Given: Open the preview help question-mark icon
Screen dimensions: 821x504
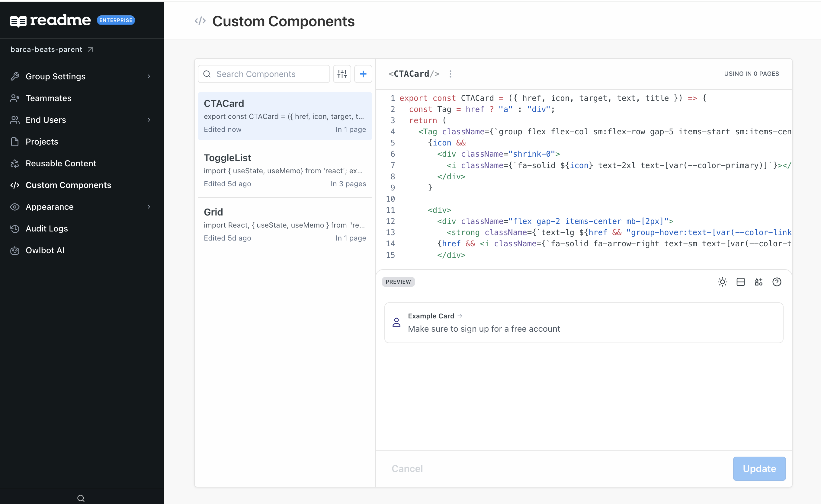Looking at the screenshot, I should [777, 282].
